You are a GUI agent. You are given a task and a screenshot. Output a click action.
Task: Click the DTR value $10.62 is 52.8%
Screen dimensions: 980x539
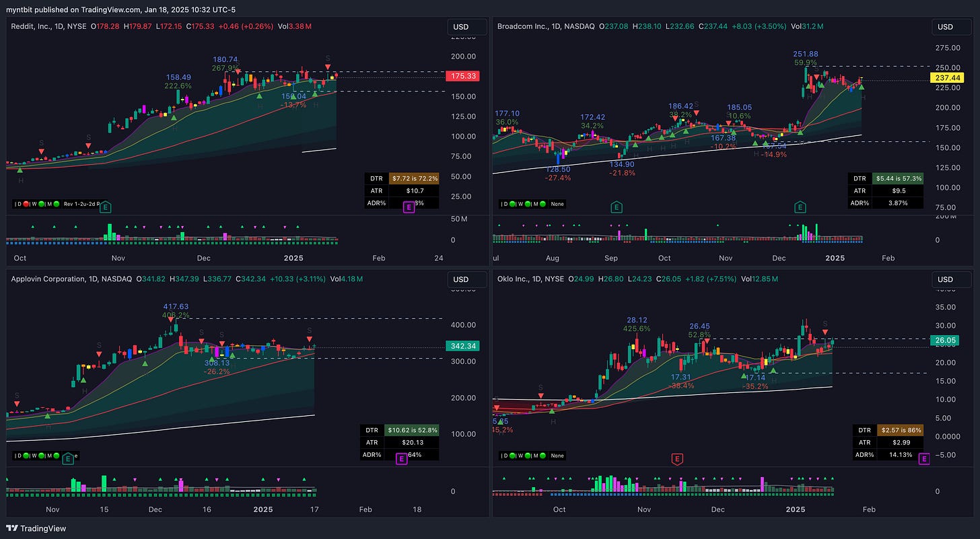tap(411, 430)
